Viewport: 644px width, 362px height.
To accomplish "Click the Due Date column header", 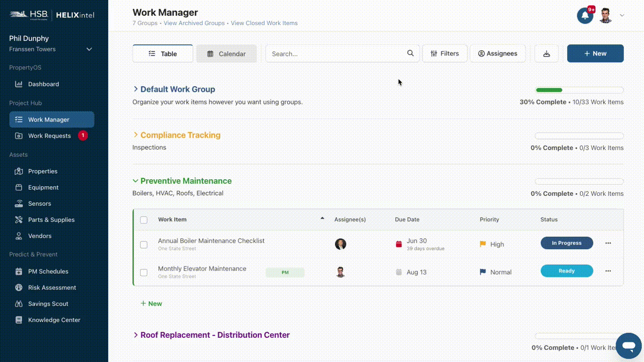I will pos(407,220).
